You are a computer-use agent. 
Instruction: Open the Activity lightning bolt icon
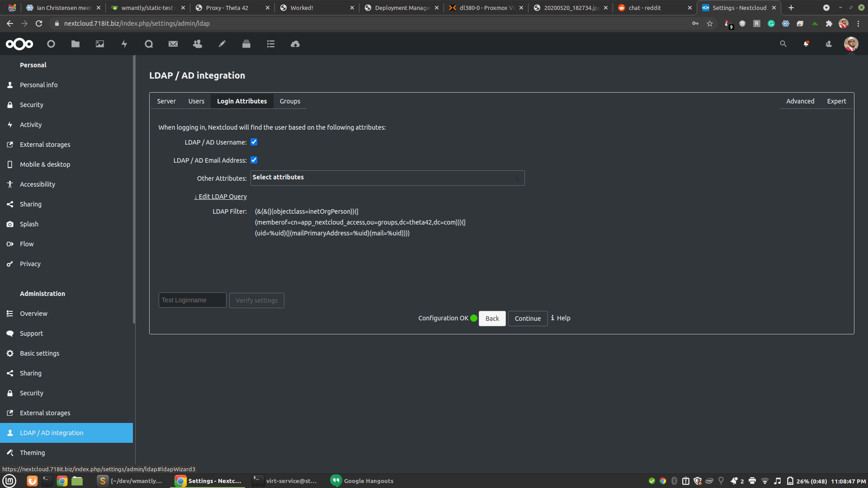pyautogui.click(x=124, y=44)
